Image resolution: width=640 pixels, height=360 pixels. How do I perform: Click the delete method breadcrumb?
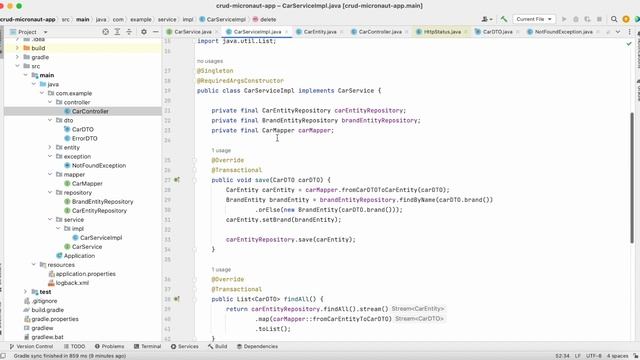tap(264, 19)
